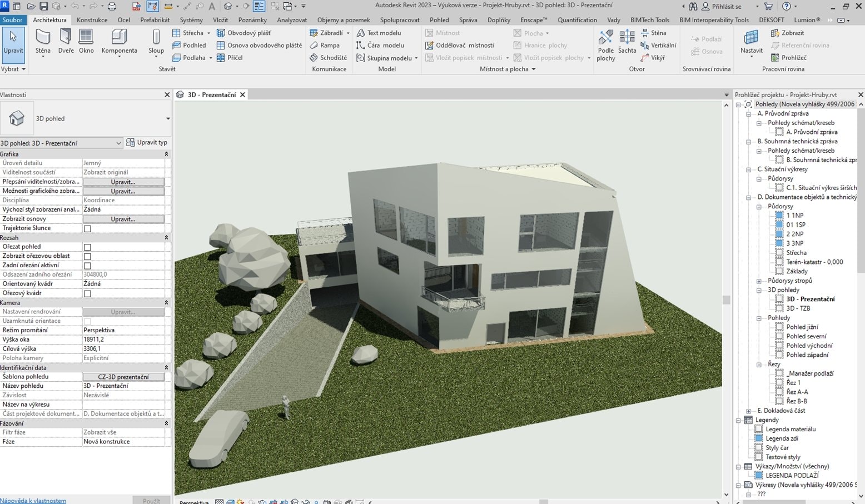Screen dimensions: 865x504
Task: Toggle the Ořezat pohled checkbox
Action: pyautogui.click(x=87, y=247)
